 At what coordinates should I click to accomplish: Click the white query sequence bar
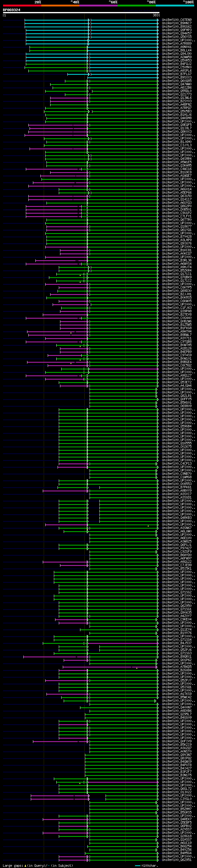point(81,13)
